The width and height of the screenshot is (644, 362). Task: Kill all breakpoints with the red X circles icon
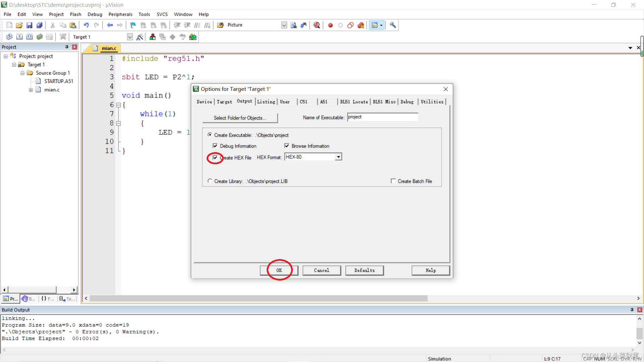(361, 25)
